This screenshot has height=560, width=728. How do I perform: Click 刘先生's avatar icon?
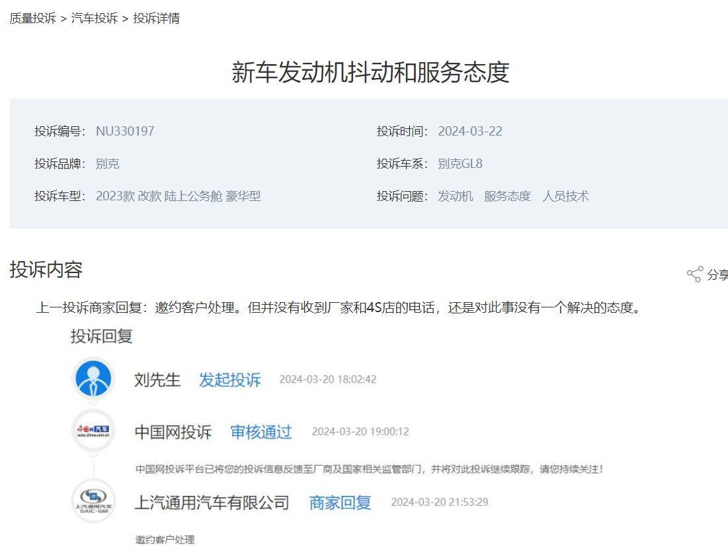click(x=94, y=379)
